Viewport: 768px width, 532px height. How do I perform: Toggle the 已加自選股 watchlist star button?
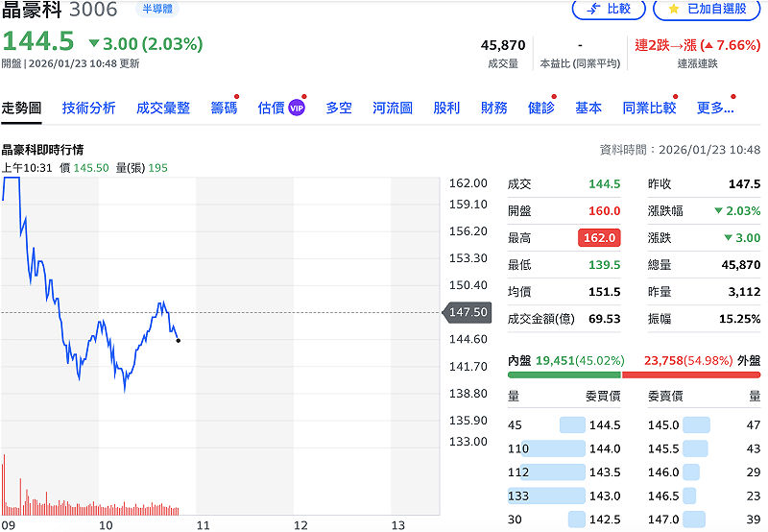tap(706, 9)
